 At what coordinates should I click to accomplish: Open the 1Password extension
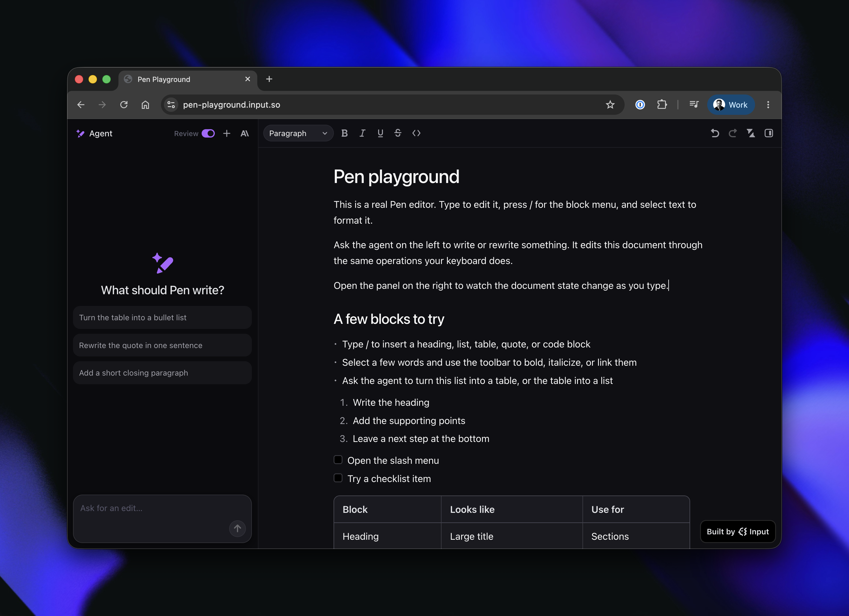640,105
